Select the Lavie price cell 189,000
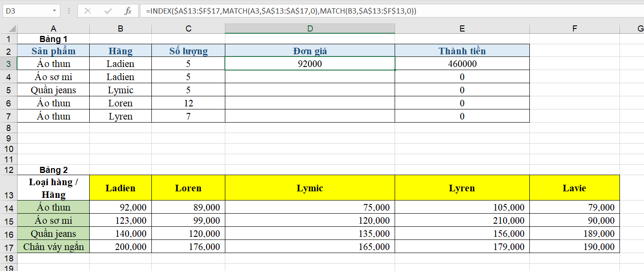The image size is (644, 271). coord(574,233)
